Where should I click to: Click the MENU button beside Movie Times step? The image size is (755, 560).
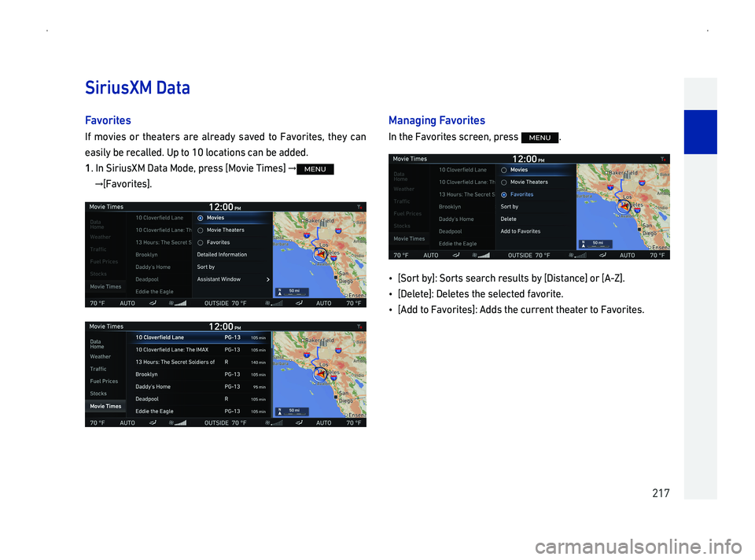point(315,169)
